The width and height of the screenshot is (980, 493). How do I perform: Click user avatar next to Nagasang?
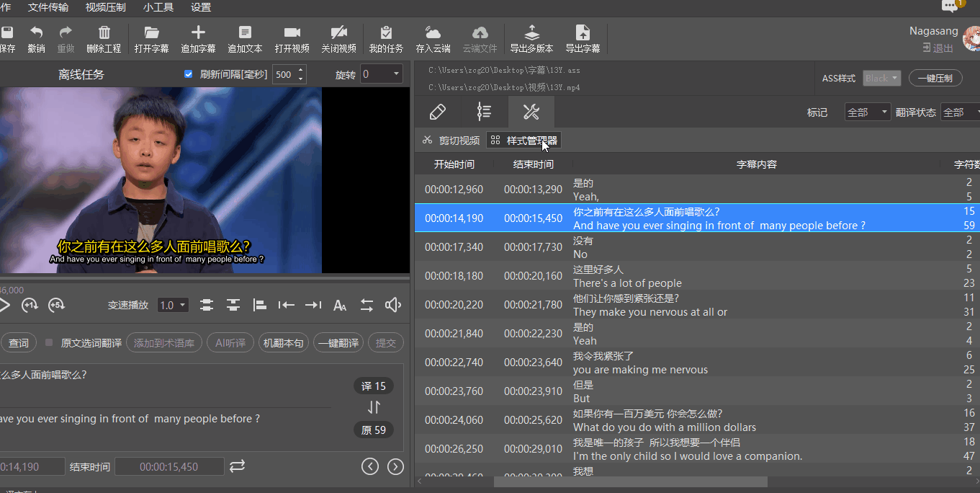coord(971,40)
